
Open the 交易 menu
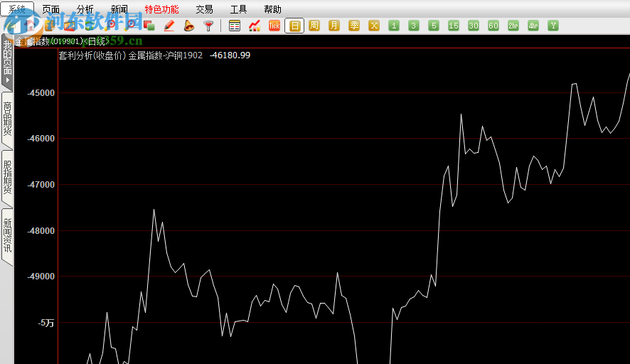point(204,9)
